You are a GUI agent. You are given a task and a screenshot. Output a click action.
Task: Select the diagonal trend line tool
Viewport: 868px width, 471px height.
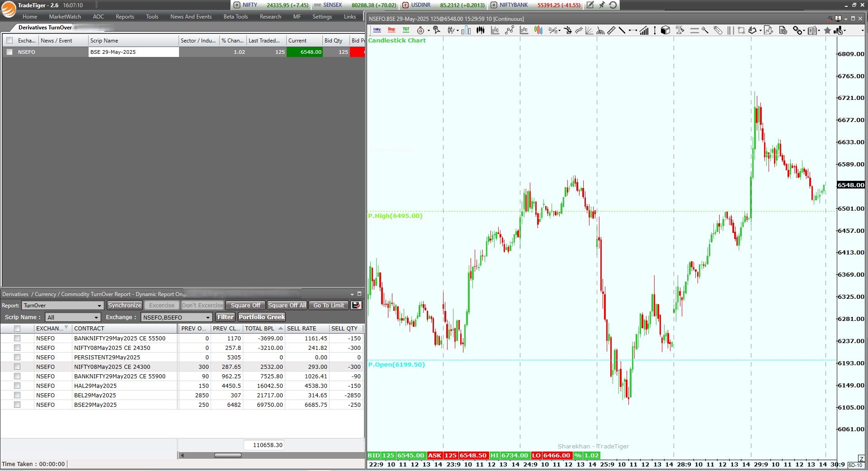pyautogui.click(x=622, y=30)
